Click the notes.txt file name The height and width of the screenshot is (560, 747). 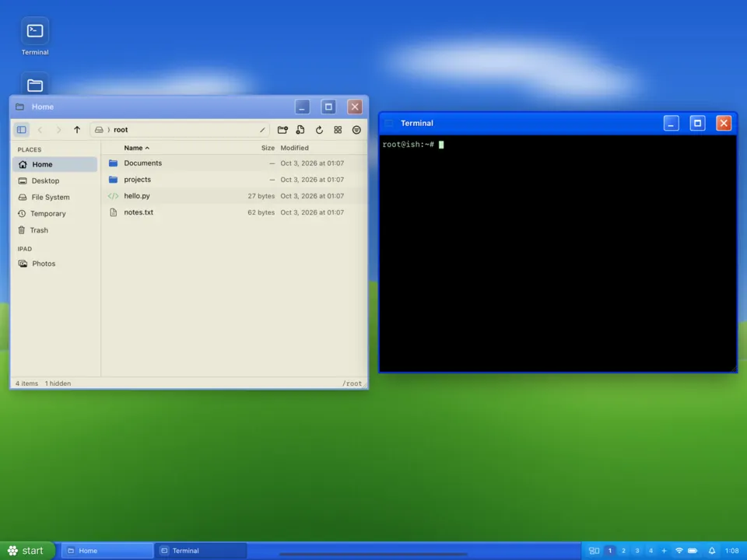coord(139,212)
